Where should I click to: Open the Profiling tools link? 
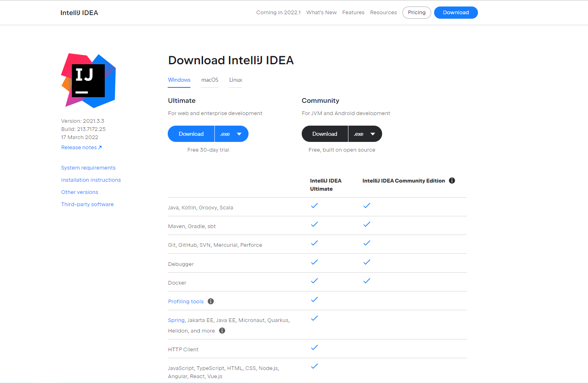click(x=186, y=301)
